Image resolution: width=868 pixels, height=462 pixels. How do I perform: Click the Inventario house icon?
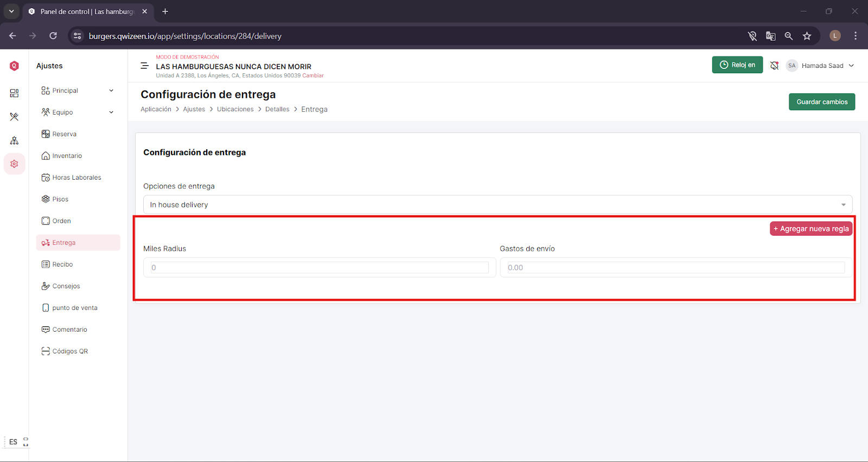(x=46, y=156)
